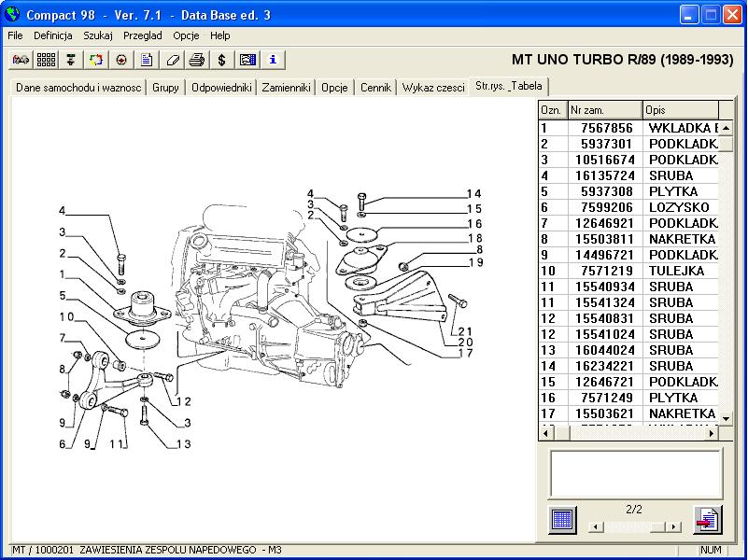Open the Definicja menu
748x560 pixels.
[x=53, y=35]
